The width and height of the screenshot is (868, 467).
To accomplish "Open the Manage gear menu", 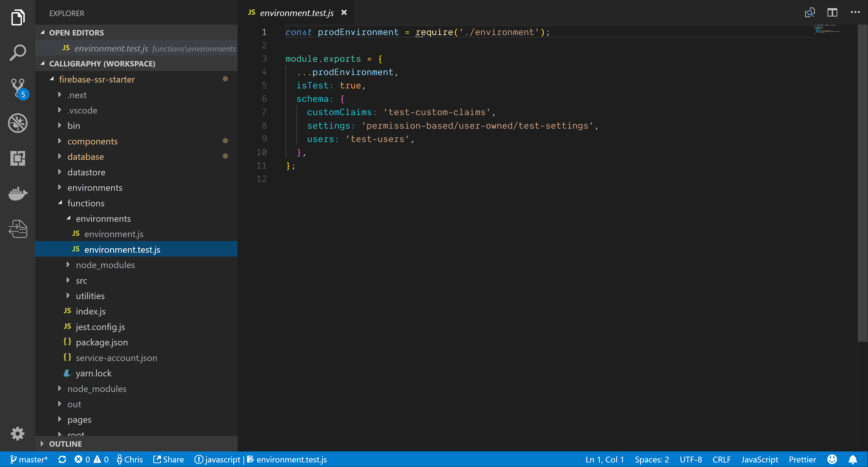I will (18, 434).
